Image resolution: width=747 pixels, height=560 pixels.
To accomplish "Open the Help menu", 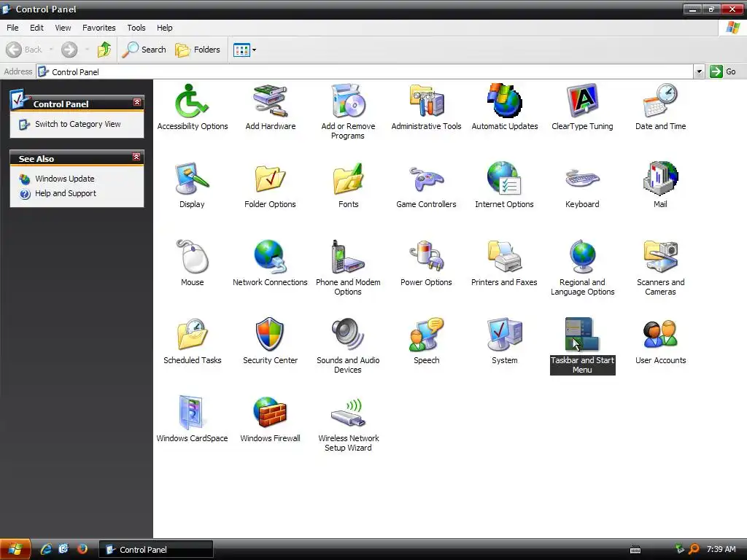I will [164, 28].
